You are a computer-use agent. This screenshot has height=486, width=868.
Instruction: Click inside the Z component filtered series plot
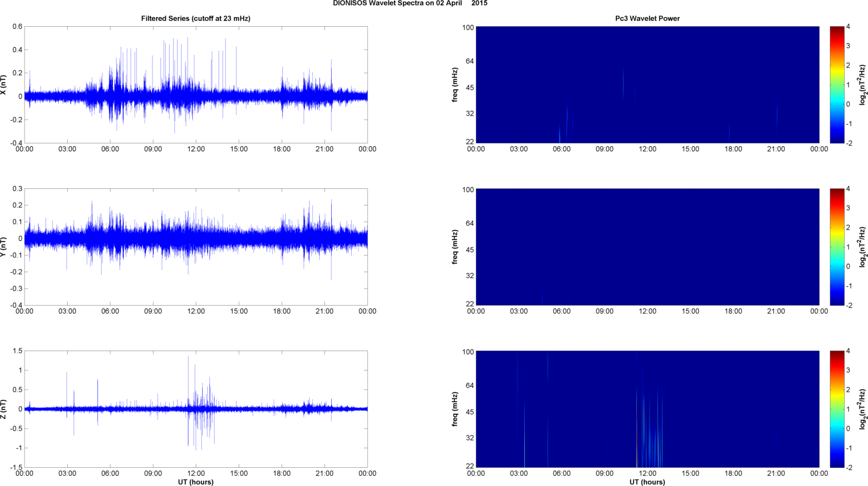pyautogui.click(x=196, y=409)
